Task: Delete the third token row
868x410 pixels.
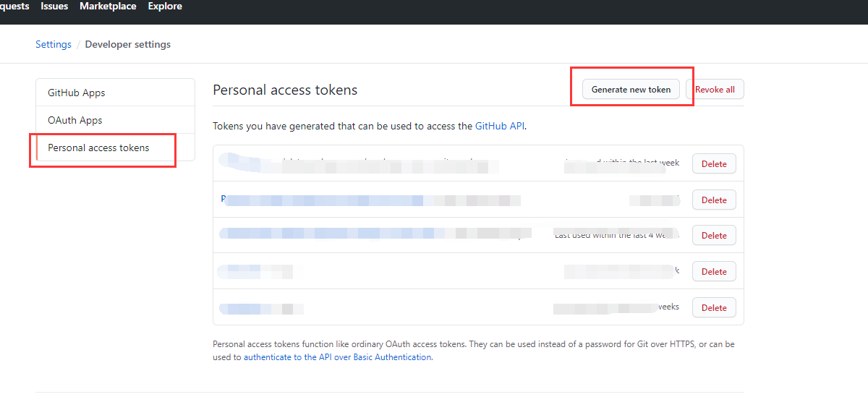Action: (x=714, y=236)
